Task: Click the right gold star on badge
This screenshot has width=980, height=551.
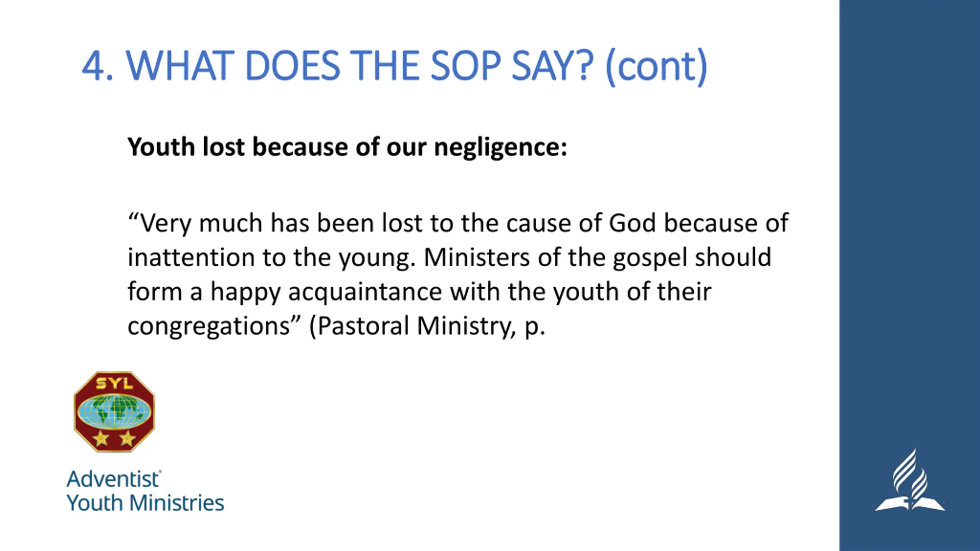Action: tap(127, 438)
